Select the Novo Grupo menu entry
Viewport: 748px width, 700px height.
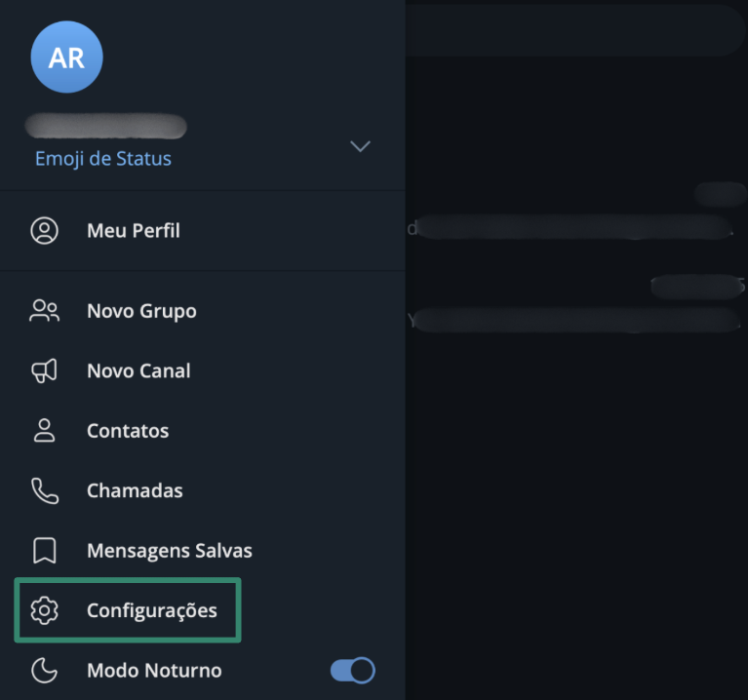141,311
